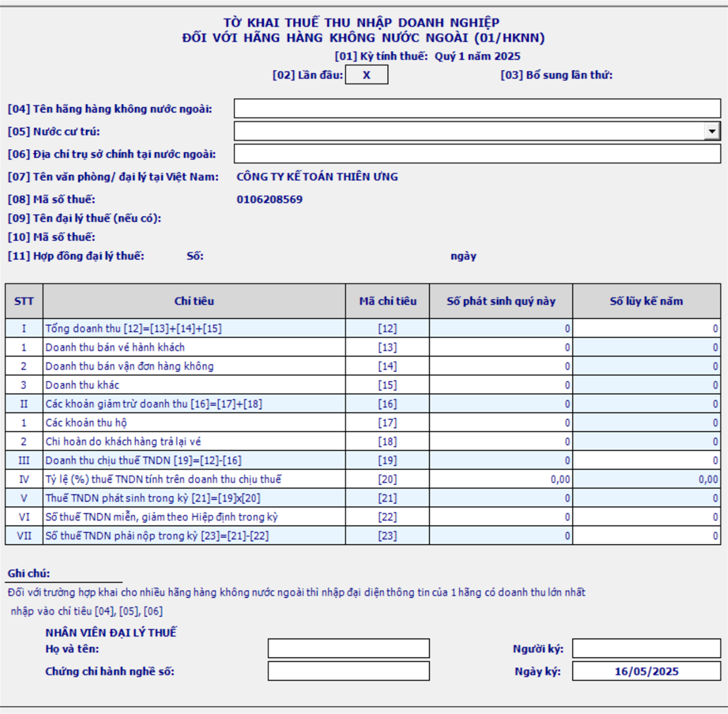Toggle the Lần đầu checkbox marked X
Screen dimensions: 728x714
(366, 75)
